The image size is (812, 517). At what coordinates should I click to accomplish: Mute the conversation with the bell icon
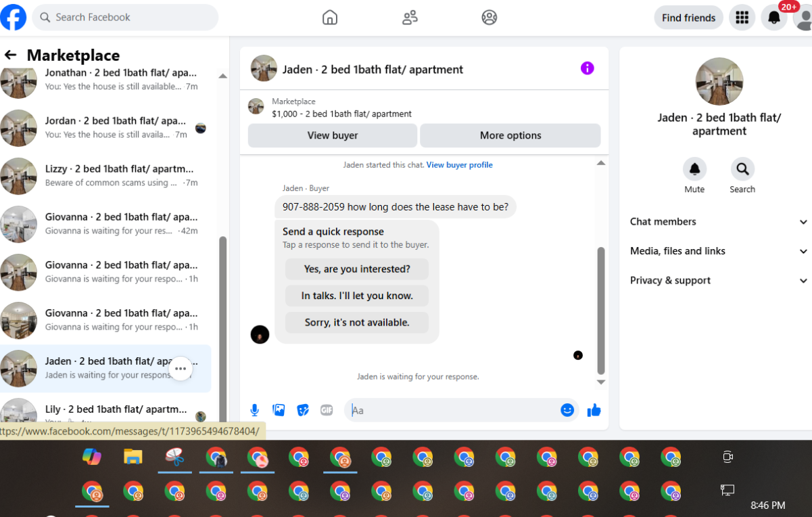point(694,168)
